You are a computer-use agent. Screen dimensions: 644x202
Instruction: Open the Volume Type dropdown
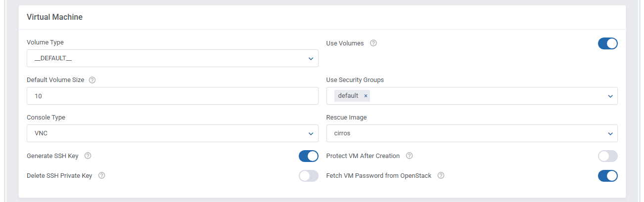pyautogui.click(x=172, y=58)
